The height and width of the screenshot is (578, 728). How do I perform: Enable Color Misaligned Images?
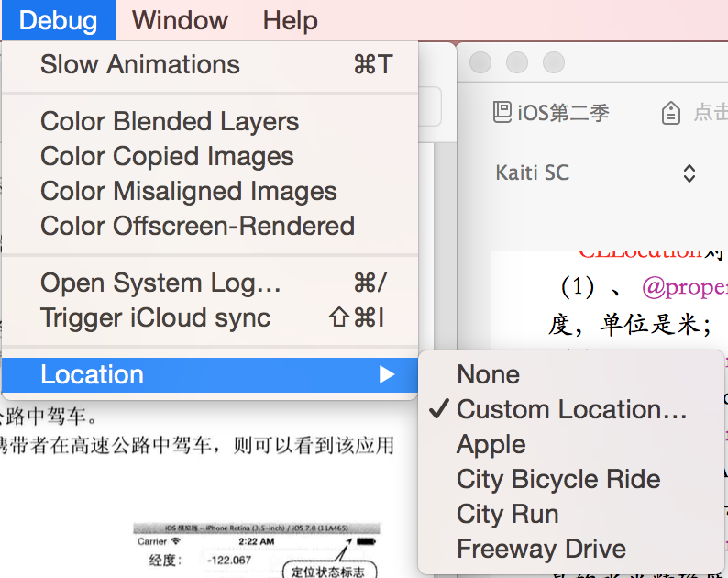[189, 191]
